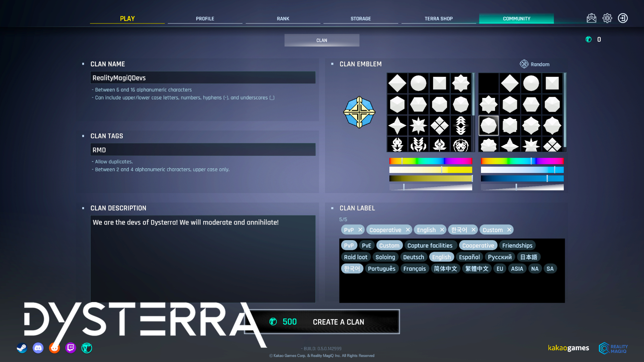Remove the English selected label
Image resolution: width=644 pixels, height=362 pixels.
click(x=442, y=230)
